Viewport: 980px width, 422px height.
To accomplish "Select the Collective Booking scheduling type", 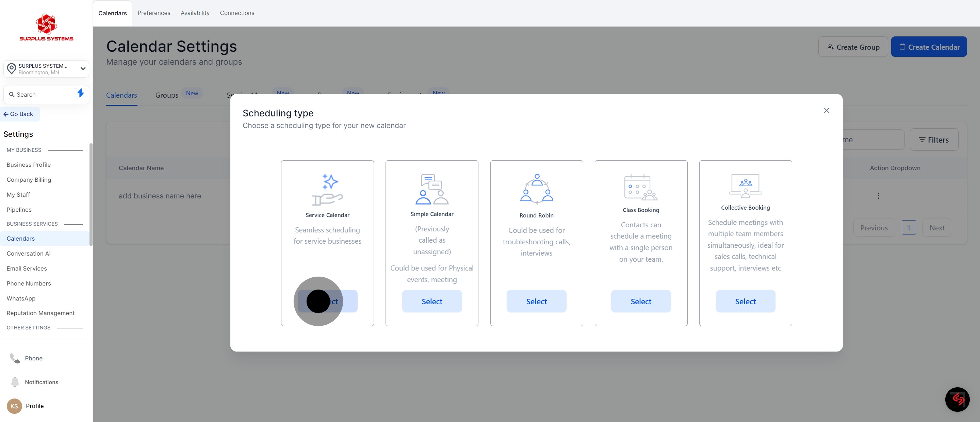I will pos(745,302).
